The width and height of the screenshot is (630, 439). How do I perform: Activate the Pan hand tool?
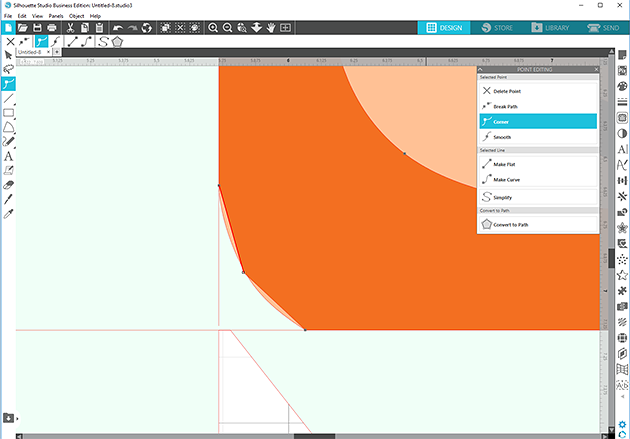click(x=271, y=28)
